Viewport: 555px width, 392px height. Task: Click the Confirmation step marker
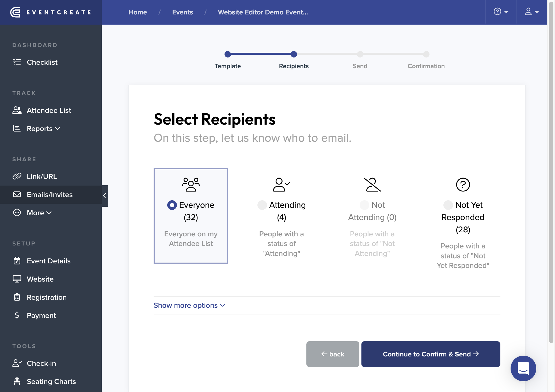426,54
